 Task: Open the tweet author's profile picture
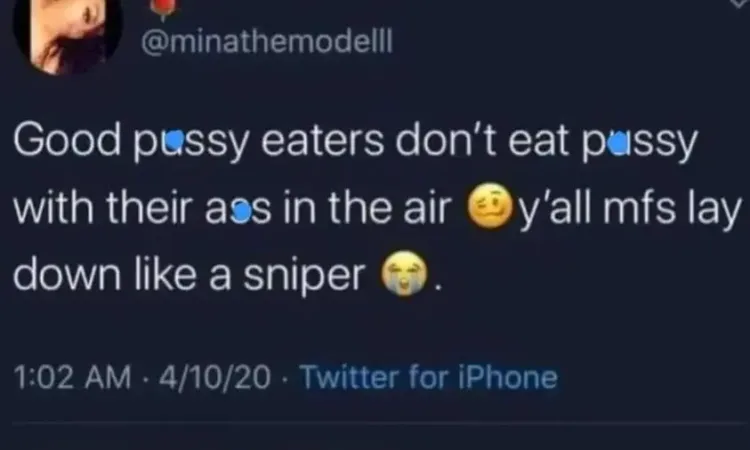[x=67, y=31]
